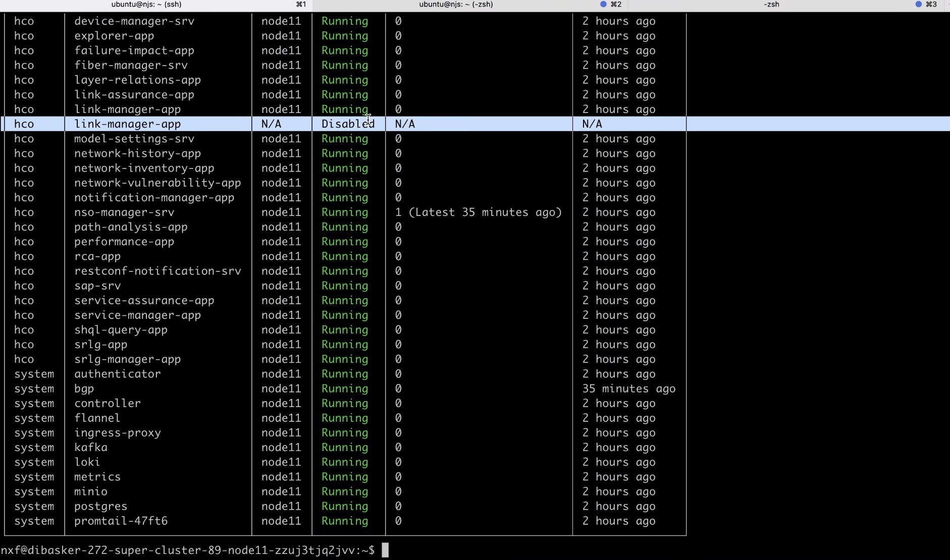The width and height of the screenshot is (950, 560).
Task: Click the promtail-47ft6 service name
Action: (121, 521)
